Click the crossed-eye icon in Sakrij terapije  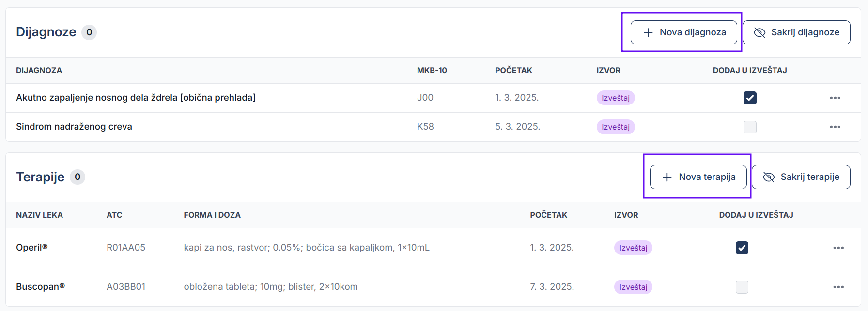point(769,177)
